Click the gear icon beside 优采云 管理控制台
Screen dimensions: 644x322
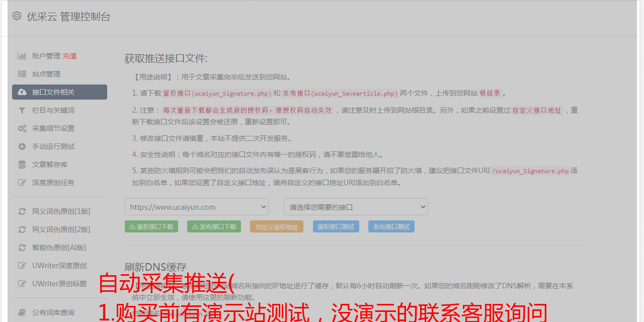click(x=17, y=16)
